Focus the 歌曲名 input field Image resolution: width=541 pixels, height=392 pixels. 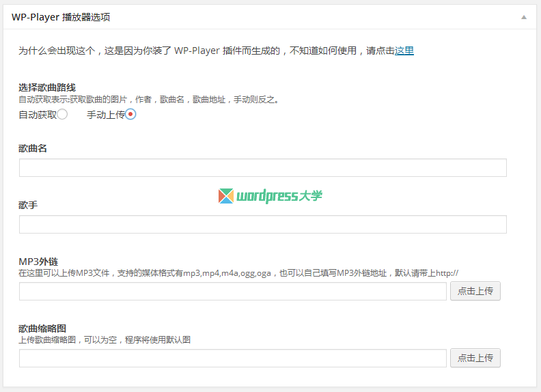point(263,168)
